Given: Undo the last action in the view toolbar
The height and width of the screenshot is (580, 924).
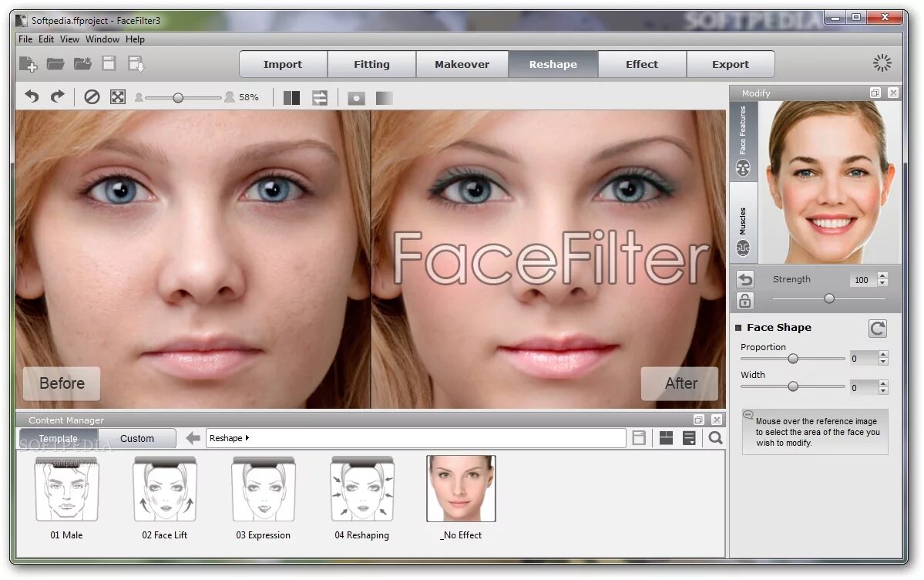Looking at the screenshot, I should coord(32,96).
